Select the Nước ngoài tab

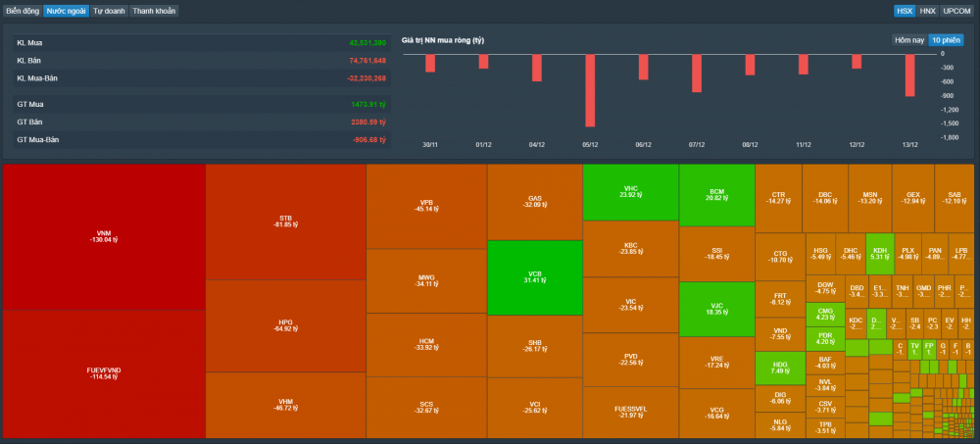pos(67,11)
